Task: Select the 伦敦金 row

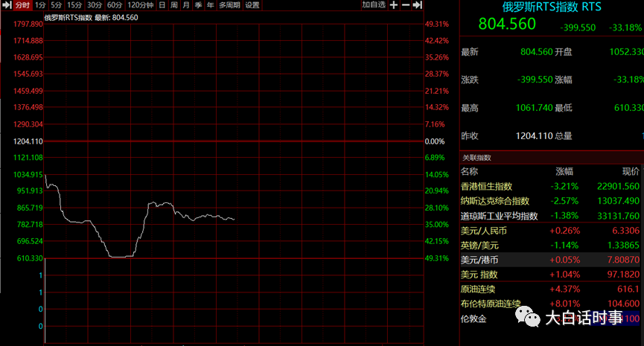Action: [x=550, y=318]
